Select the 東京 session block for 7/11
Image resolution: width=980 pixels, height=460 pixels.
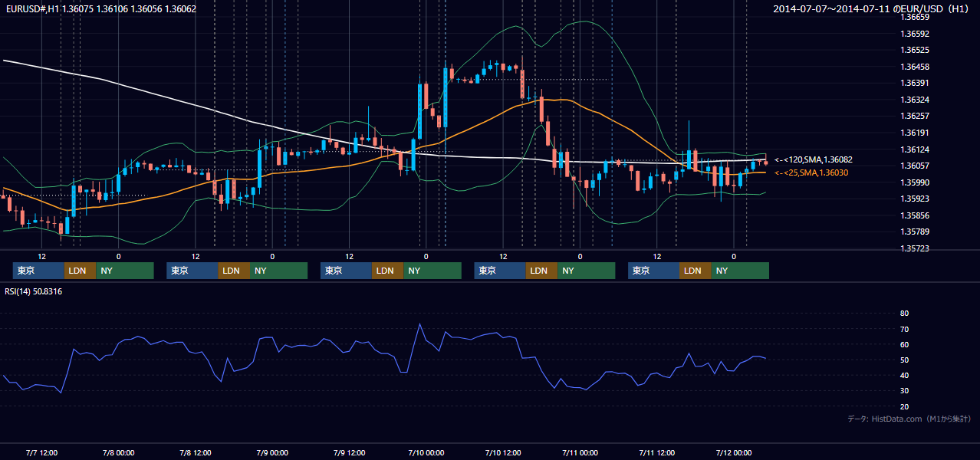pos(653,271)
